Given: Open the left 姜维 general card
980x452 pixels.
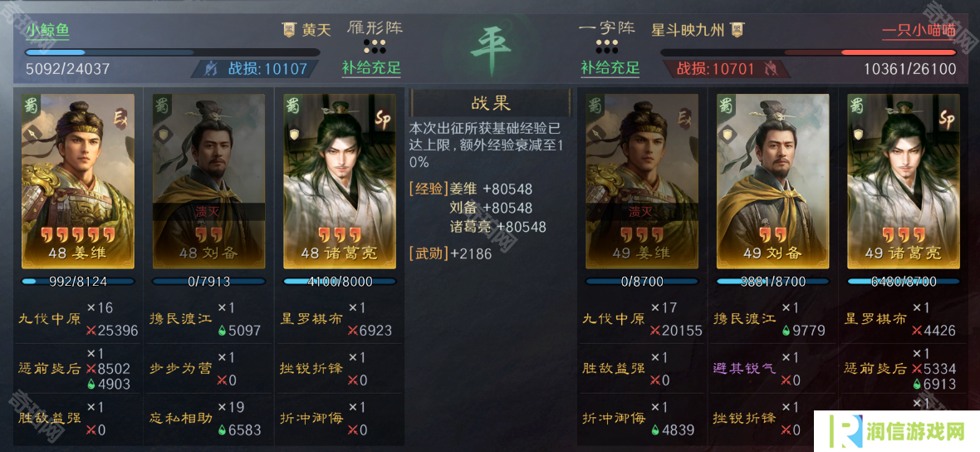Looking at the screenshot, I should tap(78, 181).
